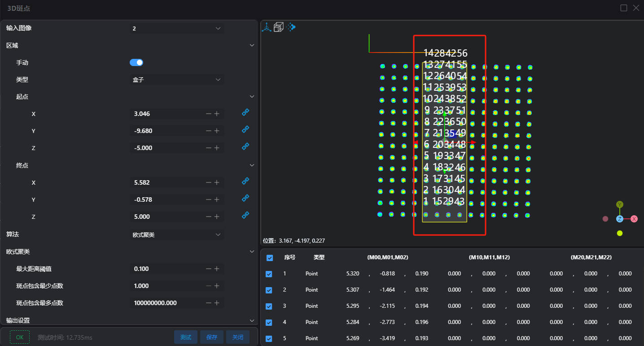Increase end point Z with plus
644x346 pixels.
pos(217,217)
